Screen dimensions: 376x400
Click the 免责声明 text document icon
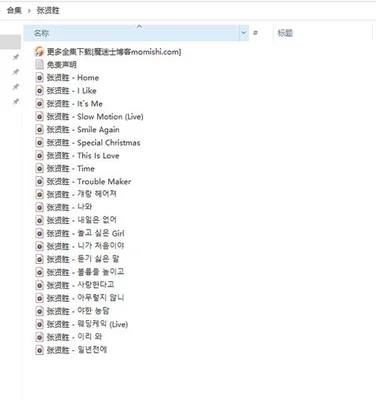click(39, 64)
